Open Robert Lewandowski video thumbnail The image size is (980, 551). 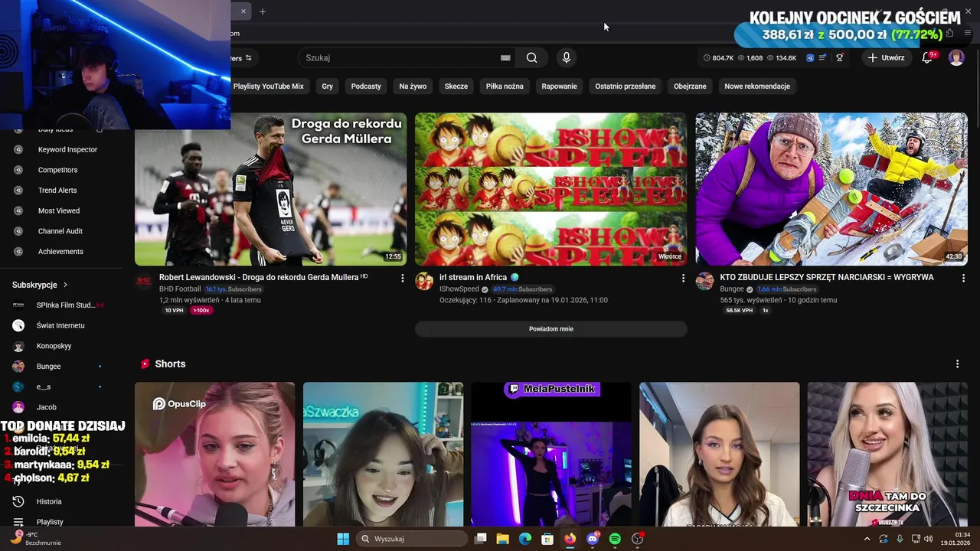271,189
